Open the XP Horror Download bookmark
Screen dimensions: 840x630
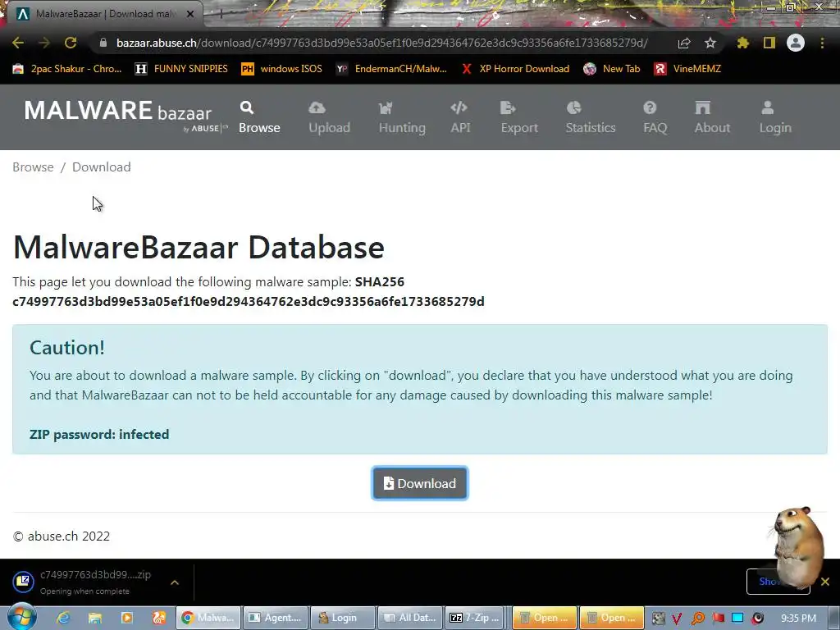click(515, 69)
